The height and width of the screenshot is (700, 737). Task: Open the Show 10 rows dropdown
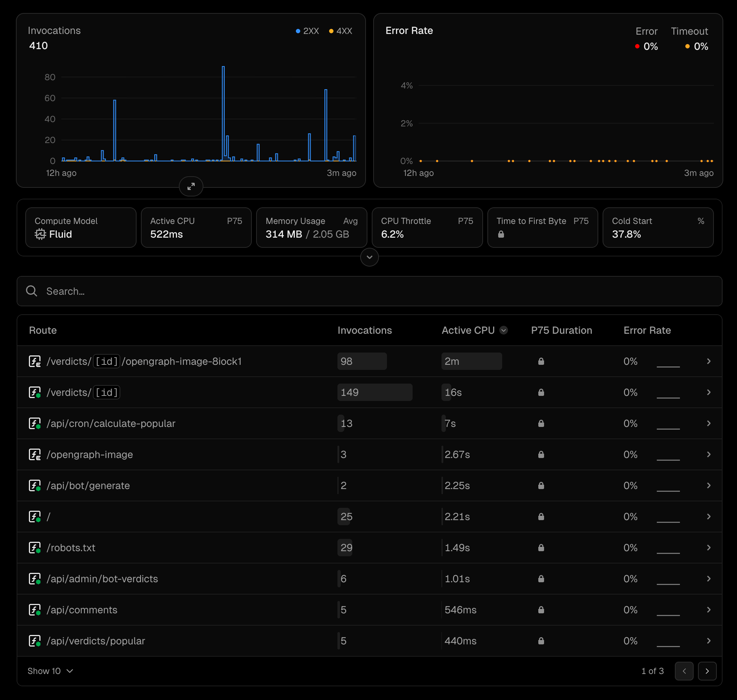point(50,671)
